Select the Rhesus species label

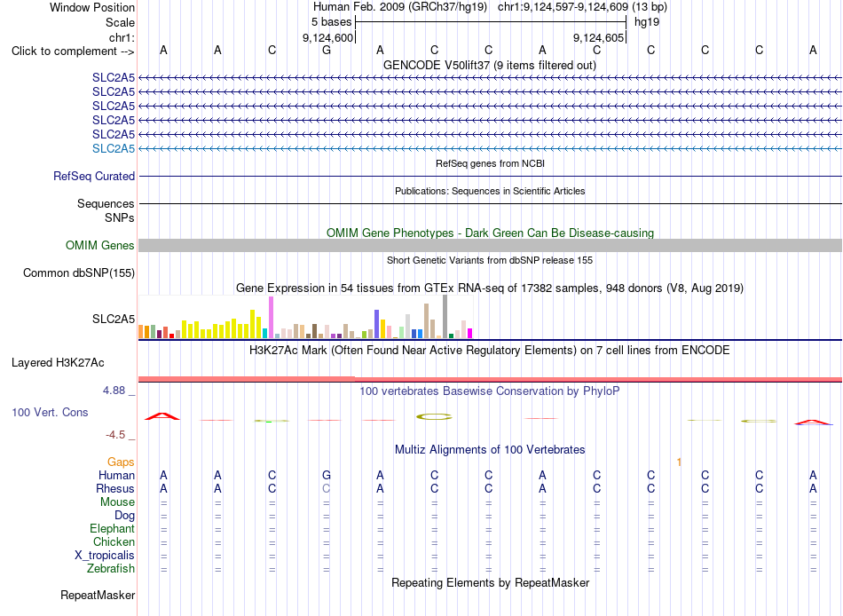115,488
